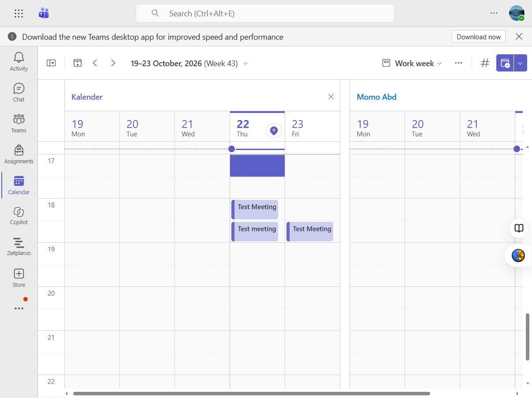Open Copilot in the sidebar
The width and height of the screenshot is (532, 398).
pyautogui.click(x=19, y=216)
